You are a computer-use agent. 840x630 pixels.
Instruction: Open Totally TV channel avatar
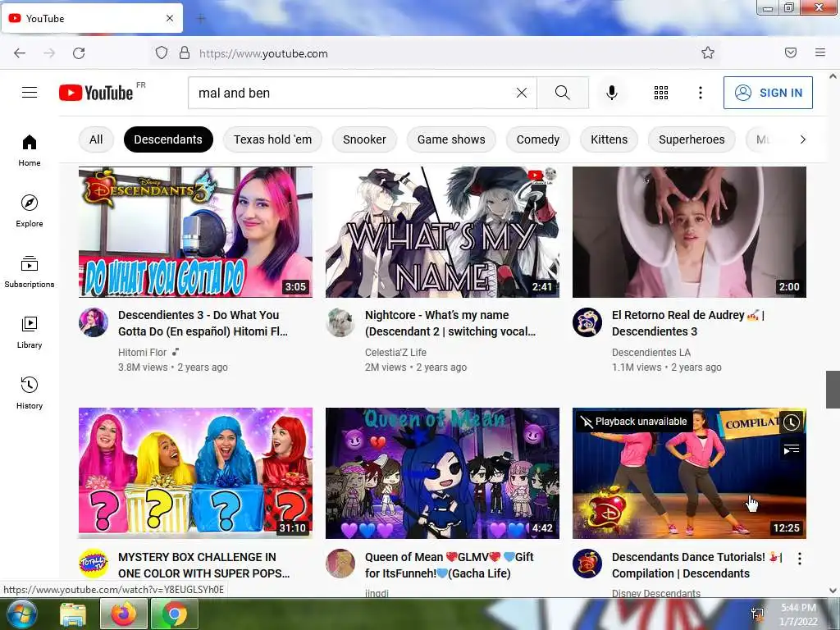(x=94, y=564)
